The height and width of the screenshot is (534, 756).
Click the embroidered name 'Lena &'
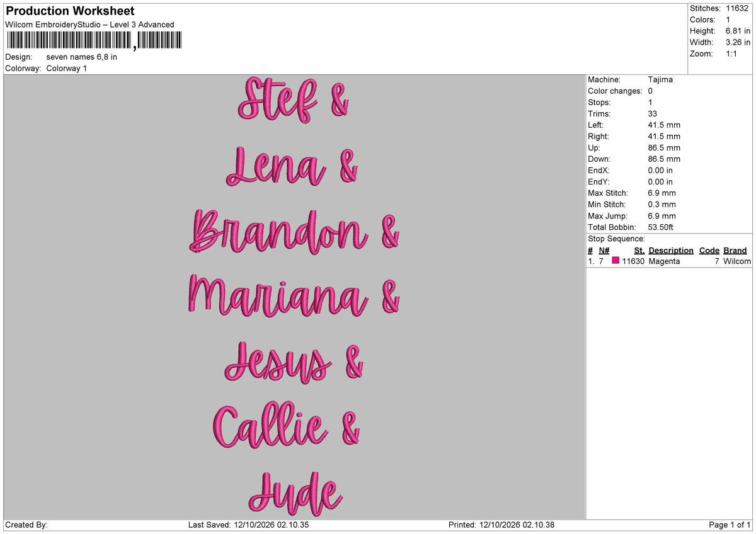(x=292, y=167)
